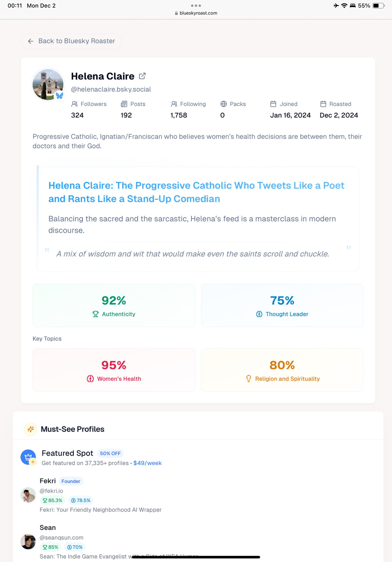Viewport: 392px width, 562px height.
Task: Click the 50% OFF badge
Action: [110, 454]
